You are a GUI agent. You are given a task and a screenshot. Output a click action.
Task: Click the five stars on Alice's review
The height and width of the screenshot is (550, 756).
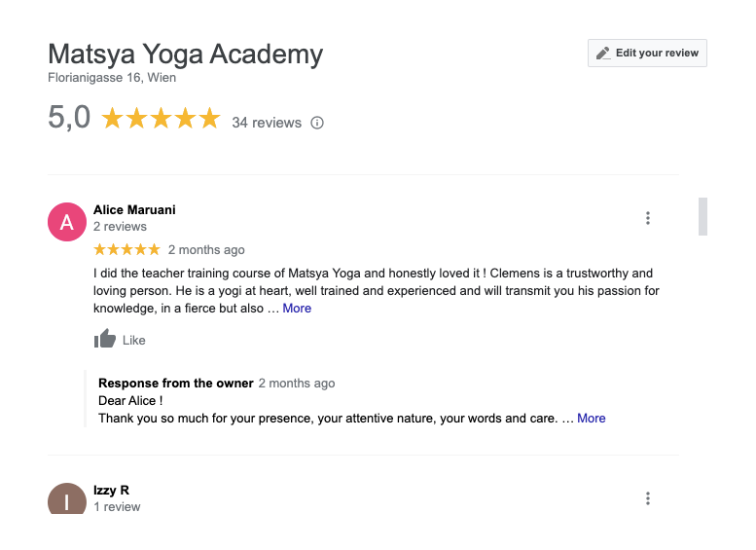126,249
